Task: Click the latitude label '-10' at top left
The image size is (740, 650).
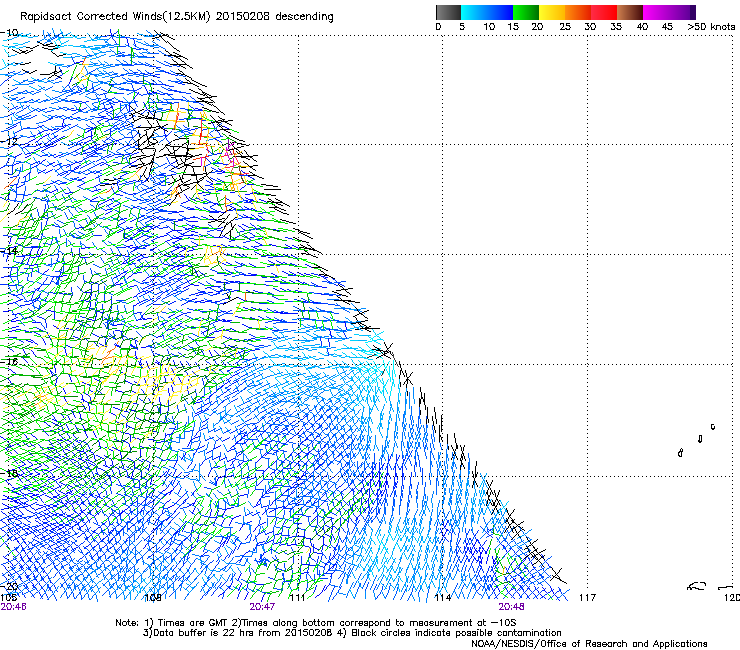Action: 9,33
